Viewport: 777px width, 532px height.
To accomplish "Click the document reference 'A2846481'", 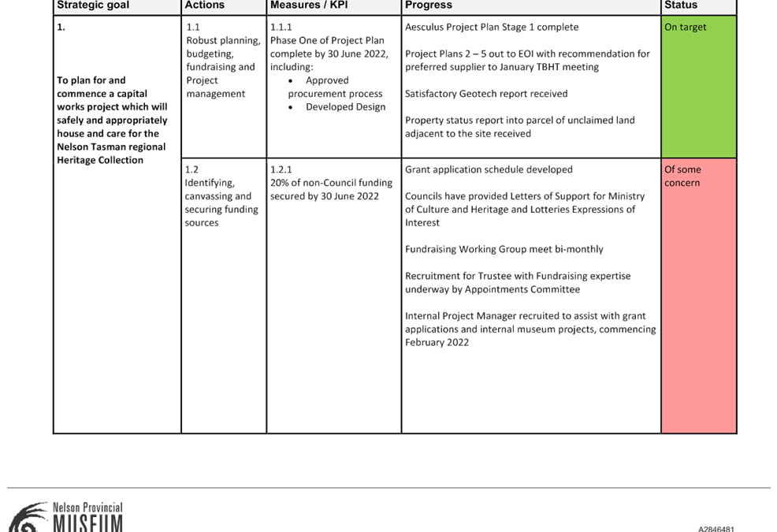I will pos(716,529).
